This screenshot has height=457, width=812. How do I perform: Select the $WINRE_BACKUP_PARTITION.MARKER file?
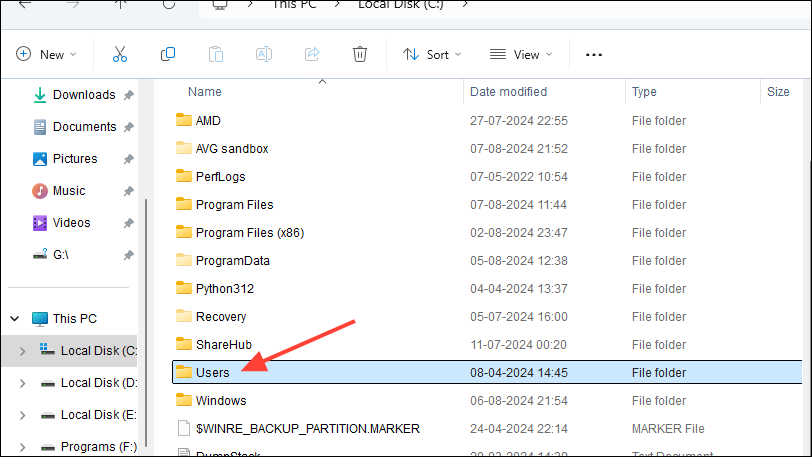298,429
